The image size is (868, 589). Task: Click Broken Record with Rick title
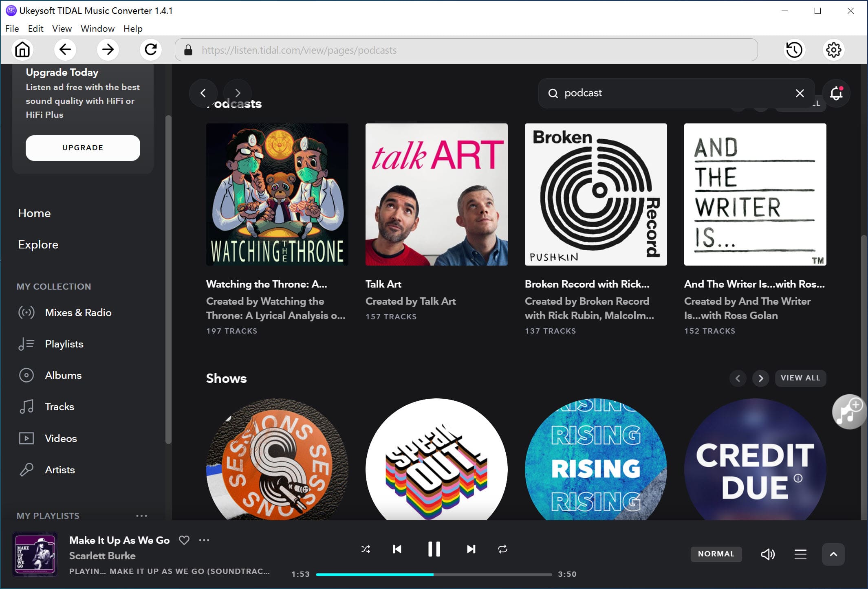587,284
